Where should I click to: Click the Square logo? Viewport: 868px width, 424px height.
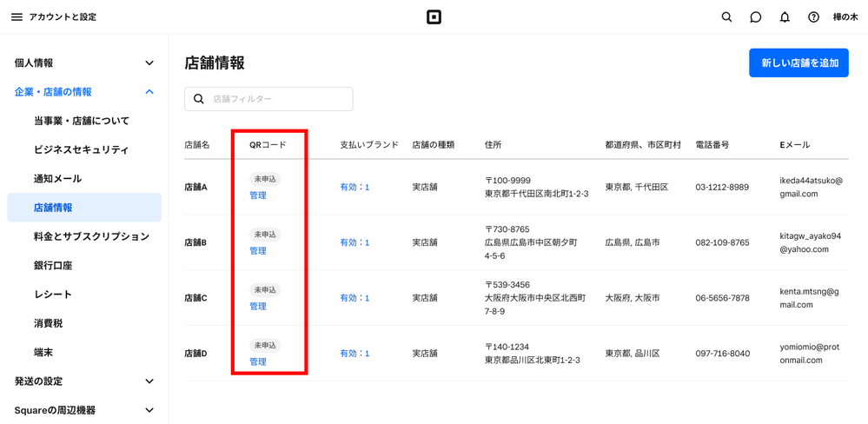pyautogui.click(x=434, y=17)
